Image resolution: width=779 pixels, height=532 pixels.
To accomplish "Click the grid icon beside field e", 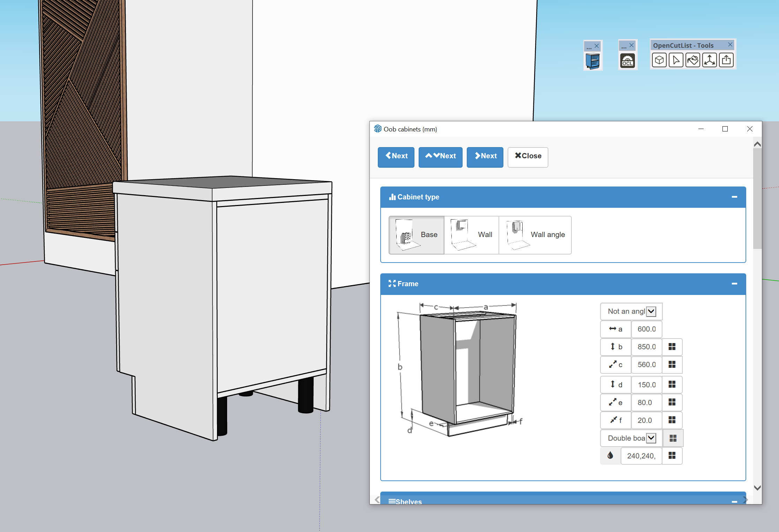I will pos(672,402).
